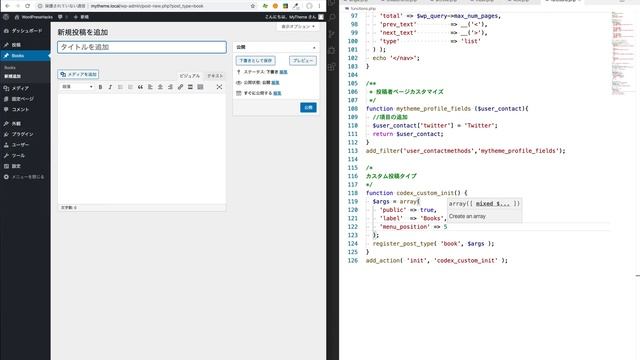640x360 pixels.
Task: Go back in the browser
Action: (7, 6)
